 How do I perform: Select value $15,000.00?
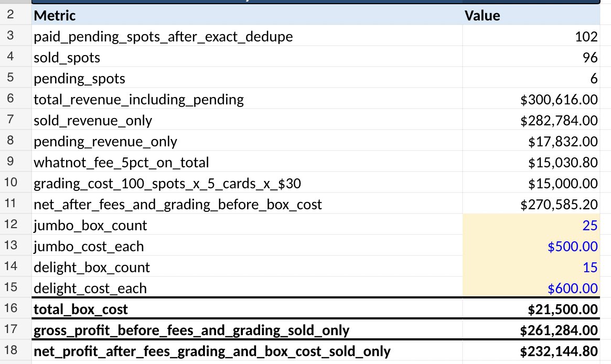point(531,183)
